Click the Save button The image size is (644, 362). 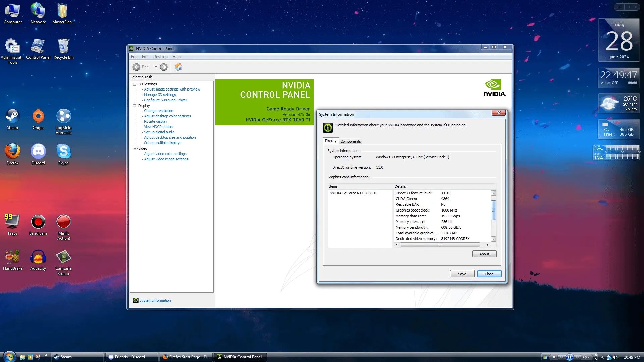click(x=462, y=274)
